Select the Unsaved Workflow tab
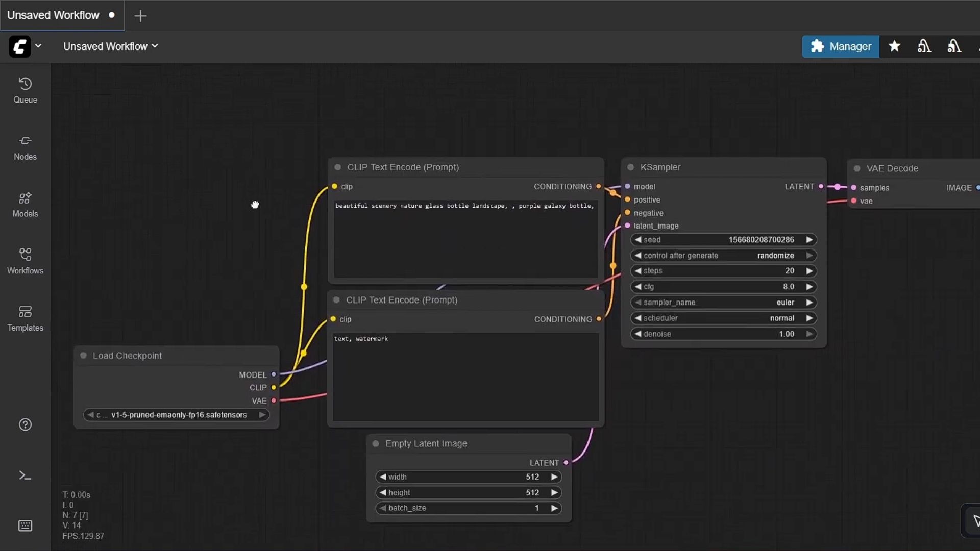This screenshot has width=980, height=551. (x=54, y=15)
